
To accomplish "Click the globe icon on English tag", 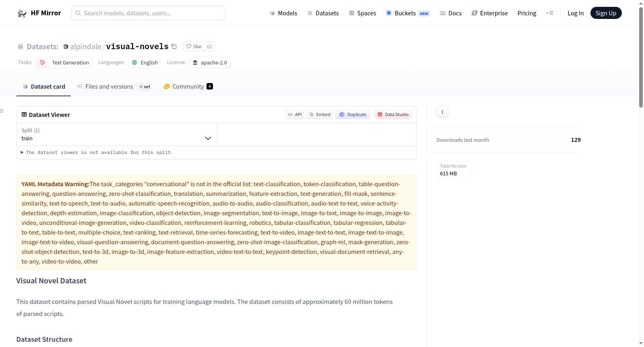I will coord(134,62).
